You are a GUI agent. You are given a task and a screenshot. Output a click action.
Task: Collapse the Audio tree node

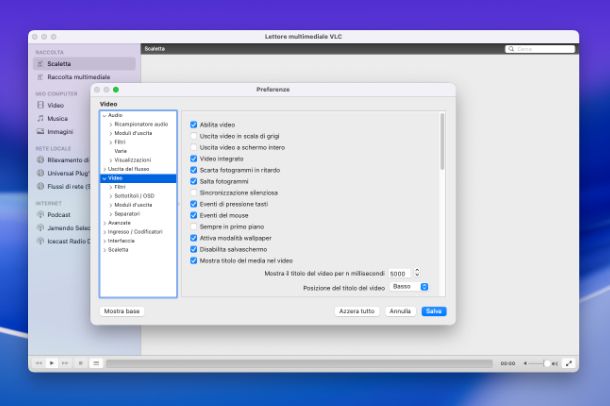[x=104, y=116]
